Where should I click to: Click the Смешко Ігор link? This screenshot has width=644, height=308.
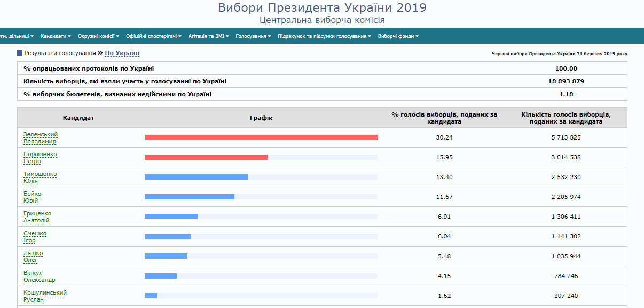pos(35,237)
